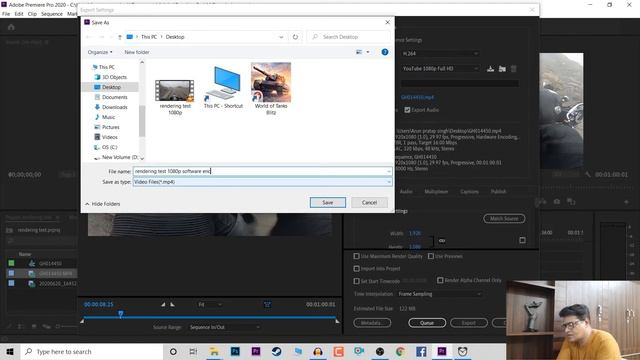Open the Clip menu
The width and height of the screenshot is (640, 360).
click(x=32, y=14)
